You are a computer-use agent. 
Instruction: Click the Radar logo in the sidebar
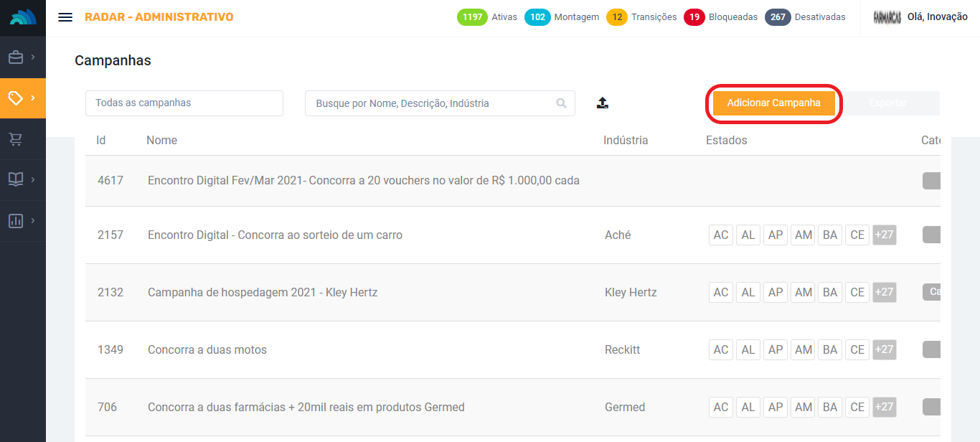[x=23, y=18]
